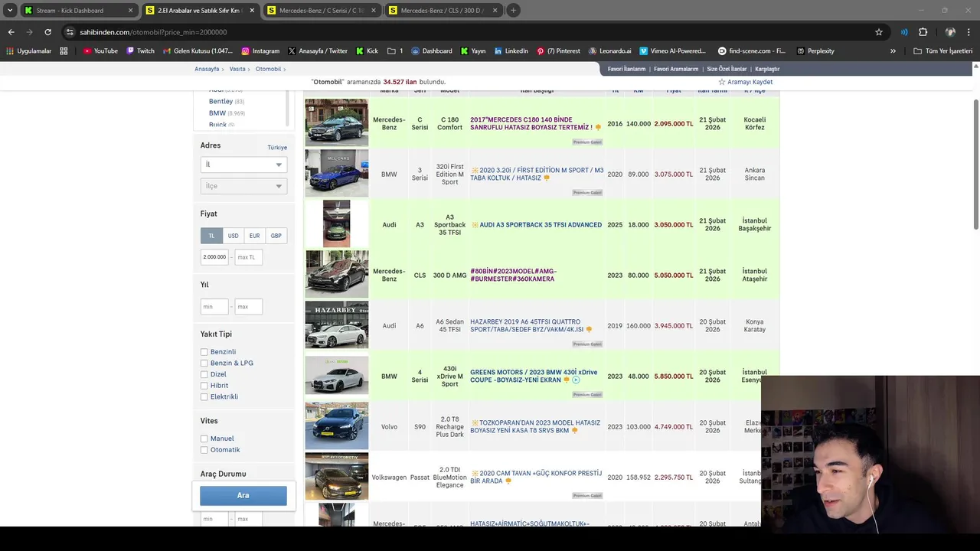This screenshot has height=551, width=980.
Task: Open the browser extensions puzzle icon
Action: 923,32
